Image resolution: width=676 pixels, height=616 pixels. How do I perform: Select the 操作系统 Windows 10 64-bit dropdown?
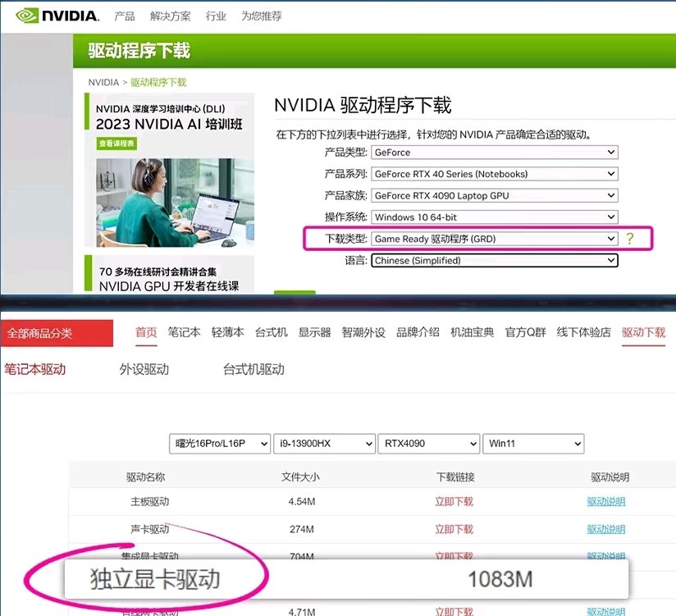[494, 217]
